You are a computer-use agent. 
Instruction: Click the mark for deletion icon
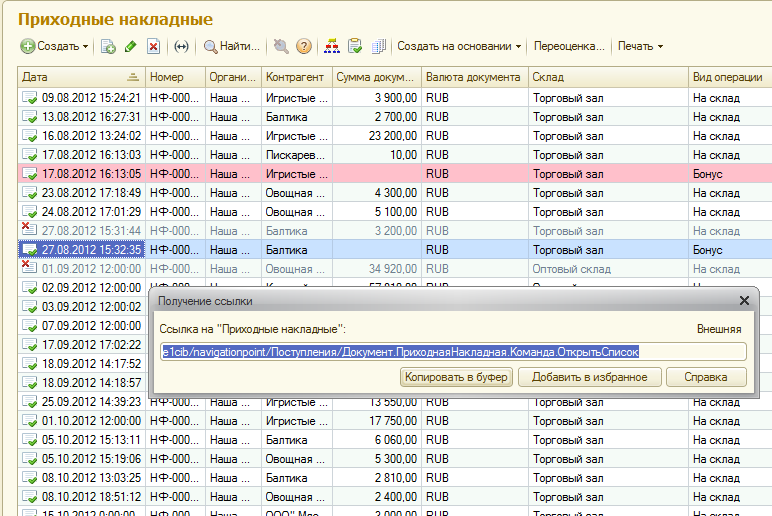pyautogui.click(x=153, y=46)
